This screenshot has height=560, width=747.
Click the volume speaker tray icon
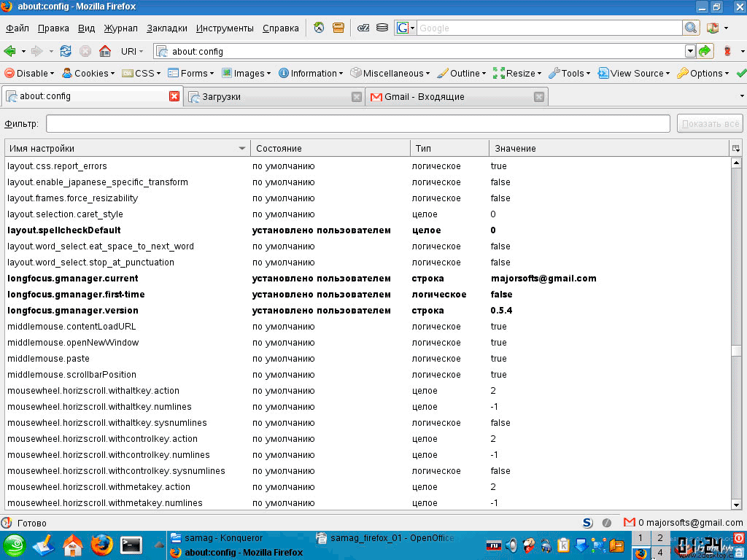[511, 545]
